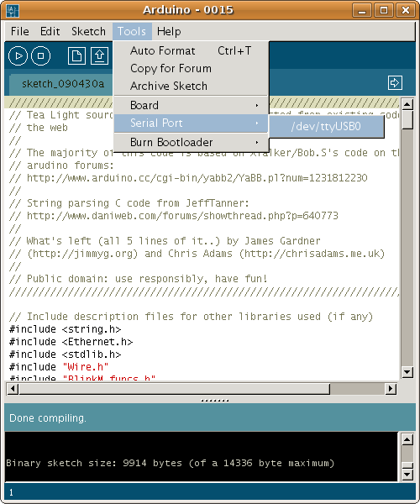Close the Arduino window
Viewport: 420px width, 504px height.
tap(406, 10)
